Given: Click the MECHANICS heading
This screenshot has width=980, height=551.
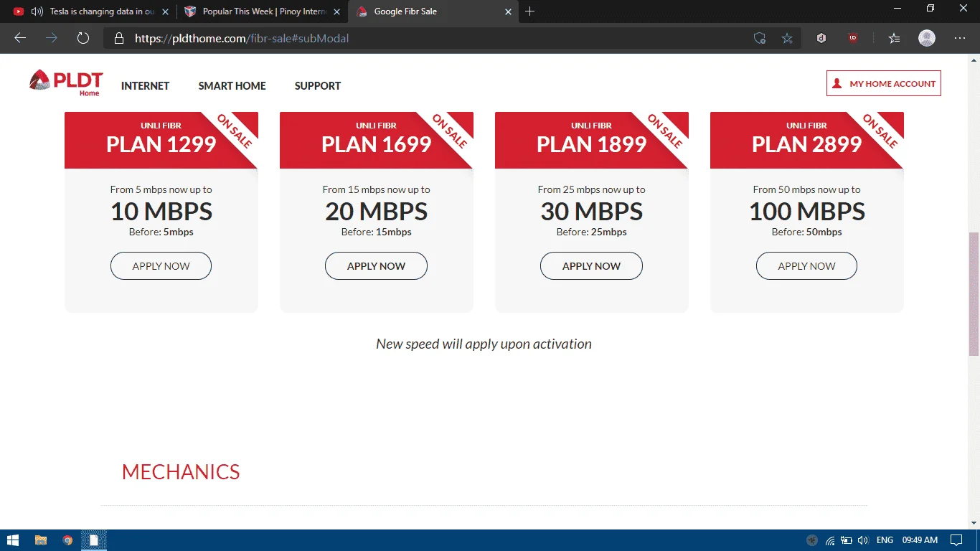Looking at the screenshot, I should coord(181,472).
